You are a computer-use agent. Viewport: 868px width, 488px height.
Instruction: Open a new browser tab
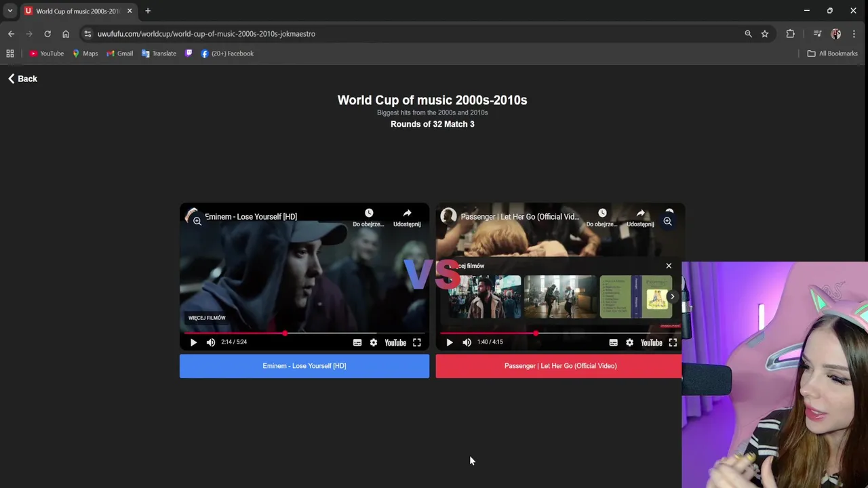148,11
